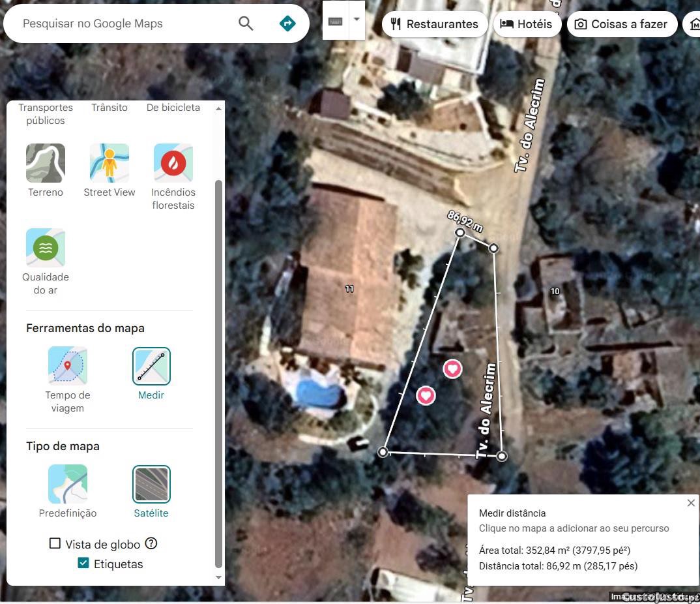Enable the Vista de globo checkbox

coord(55,543)
